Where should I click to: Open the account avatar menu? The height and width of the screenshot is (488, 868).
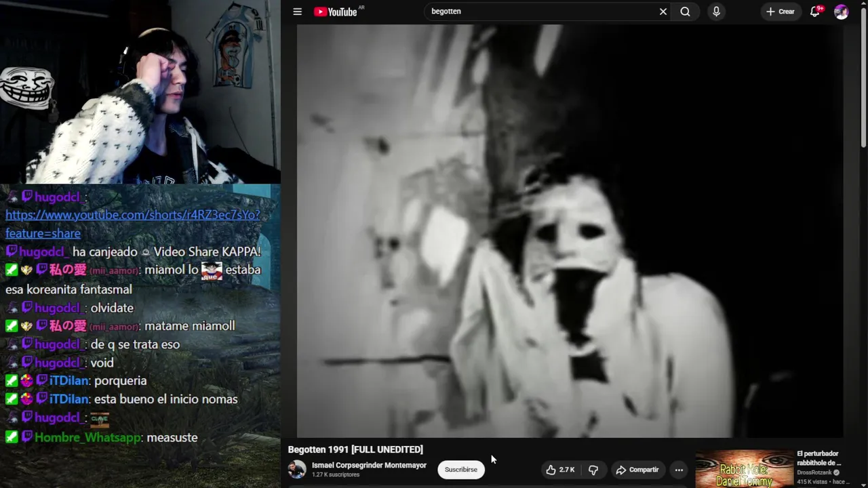click(841, 12)
